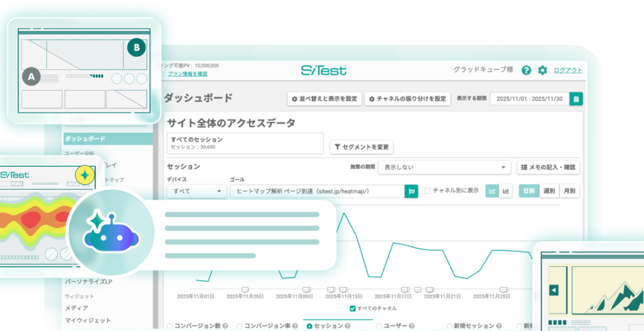Open ダッシュボード in the sidebar

point(108,138)
